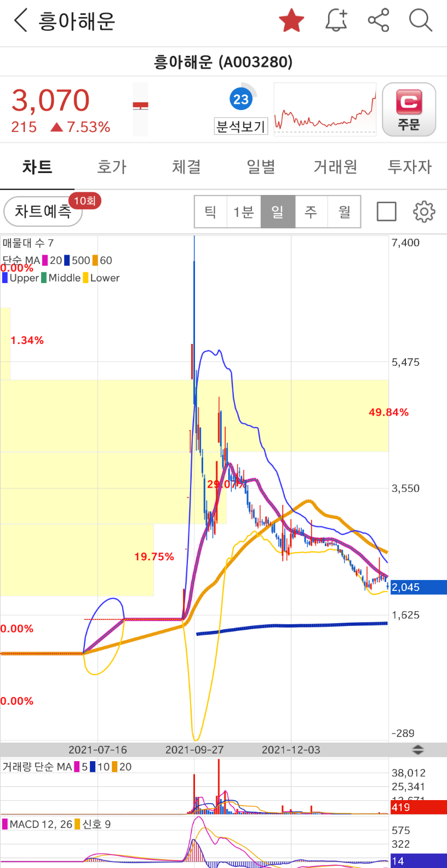Tap the green Middle band swatch
This screenshot has width=447, height=868.
44,278
